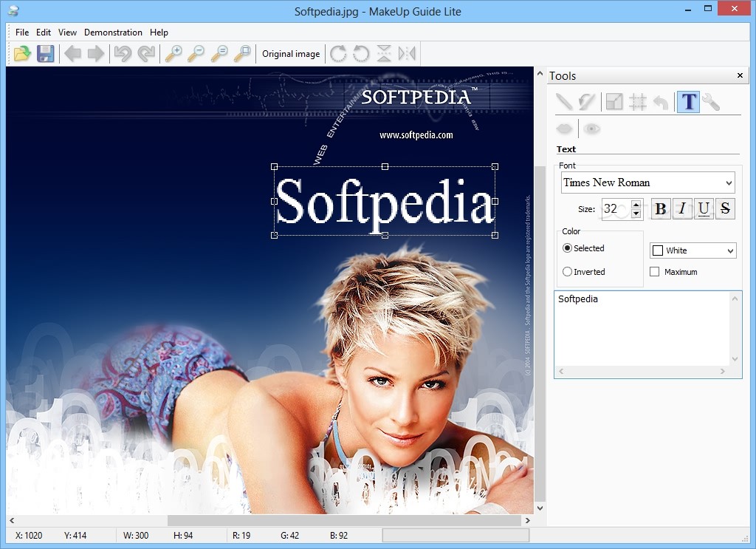
Task: Click the W: 300 status bar value
Action: (136, 536)
